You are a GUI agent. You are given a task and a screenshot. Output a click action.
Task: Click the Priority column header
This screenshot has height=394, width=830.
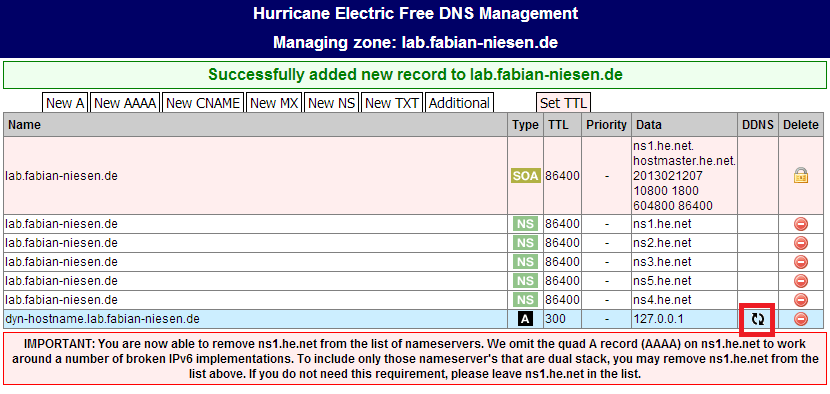pyautogui.click(x=607, y=125)
